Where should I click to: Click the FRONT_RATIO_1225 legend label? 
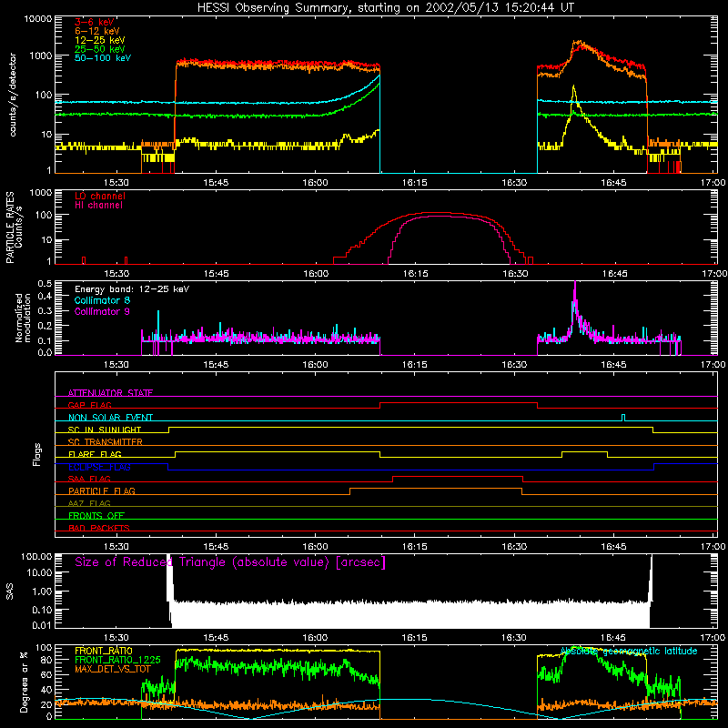point(117,660)
